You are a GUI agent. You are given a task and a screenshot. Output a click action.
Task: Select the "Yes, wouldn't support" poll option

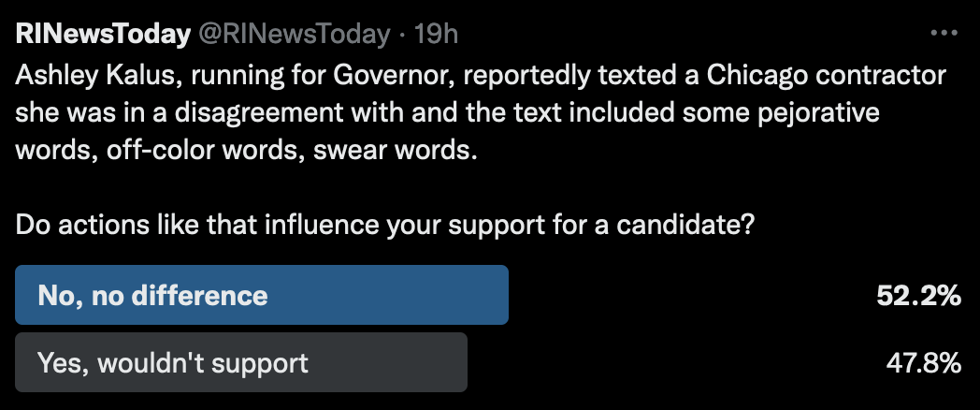pyautogui.click(x=172, y=362)
